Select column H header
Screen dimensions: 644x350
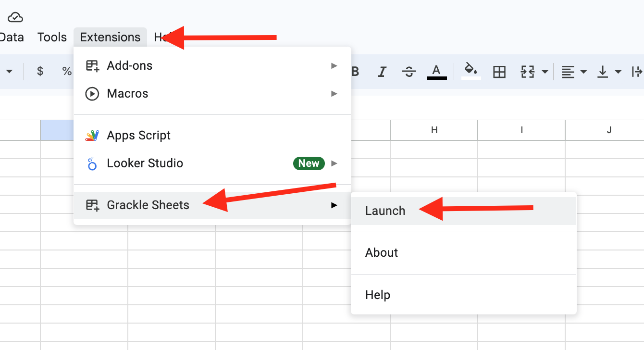(x=434, y=130)
